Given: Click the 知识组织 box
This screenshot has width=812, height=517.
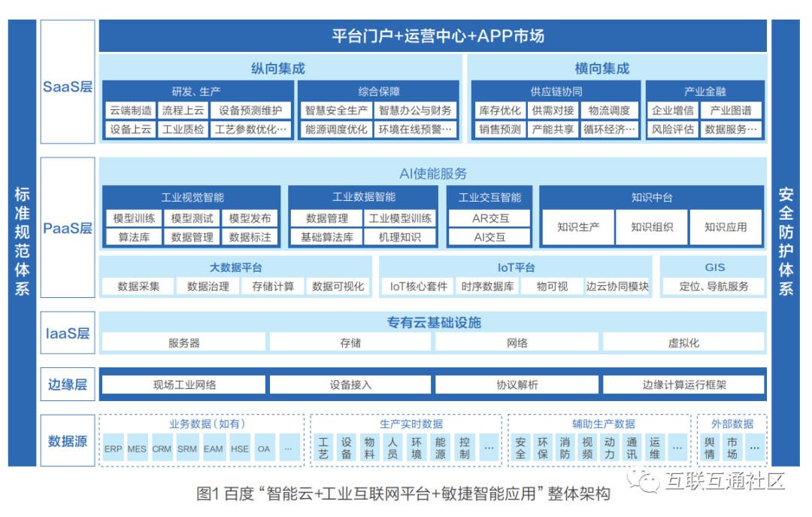Looking at the screenshot, I should tap(652, 227).
